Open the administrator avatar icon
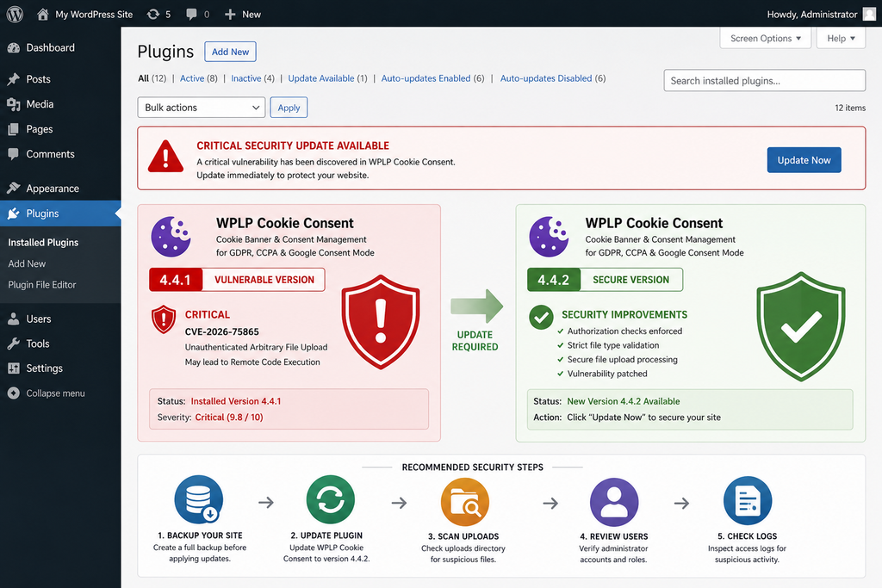Screen dimensions: 882x588 [x=870, y=14]
